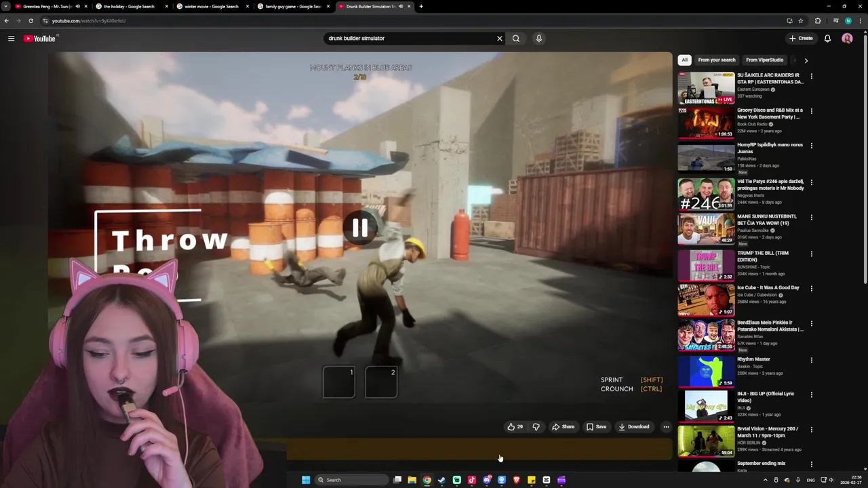Clear the YouTube search box text
Image resolution: width=868 pixels, height=488 pixels.
(x=500, y=39)
